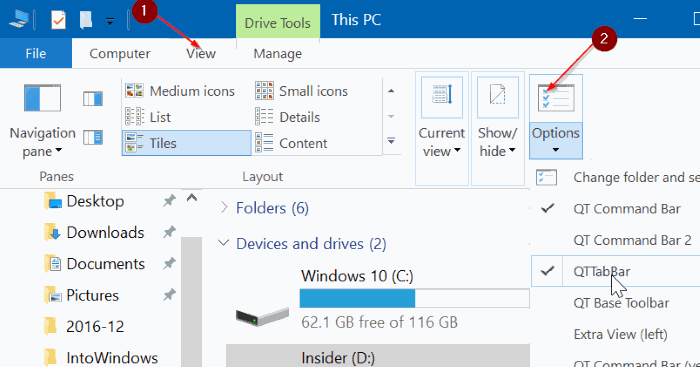Viewport: 700px width, 367px height.
Task: Toggle the Details pane icon
Action: (93, 138)
